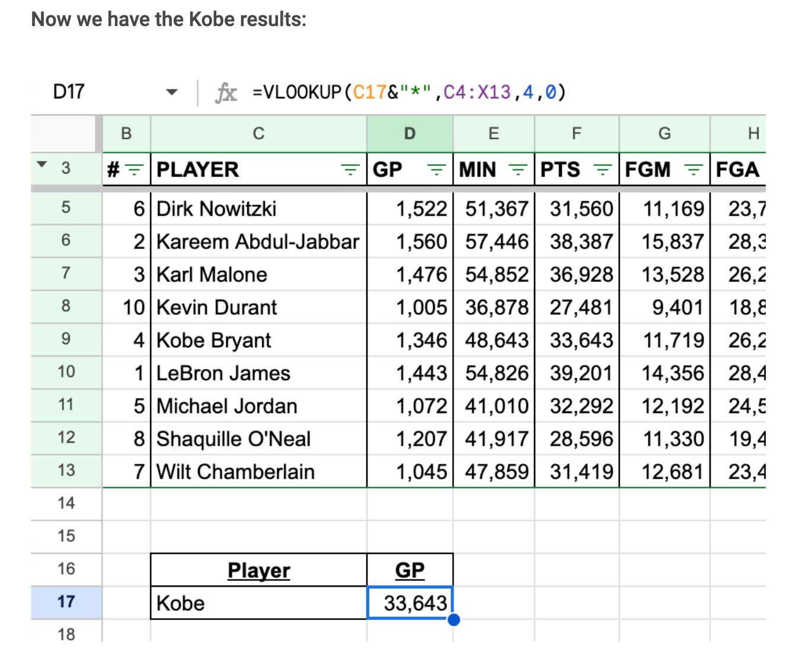Collapse the row group arrow beside row 3
The image size is (793, 672).
(x=42, y=165)
